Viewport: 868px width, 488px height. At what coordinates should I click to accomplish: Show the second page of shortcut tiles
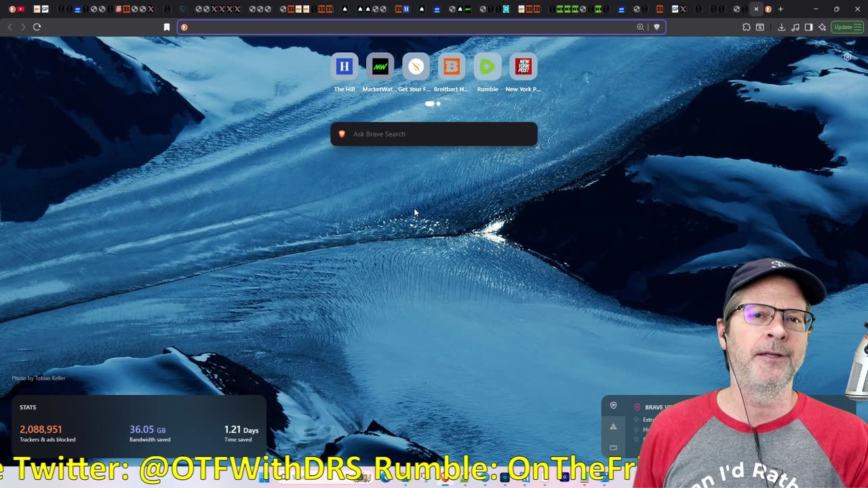(x=439, y=104)
